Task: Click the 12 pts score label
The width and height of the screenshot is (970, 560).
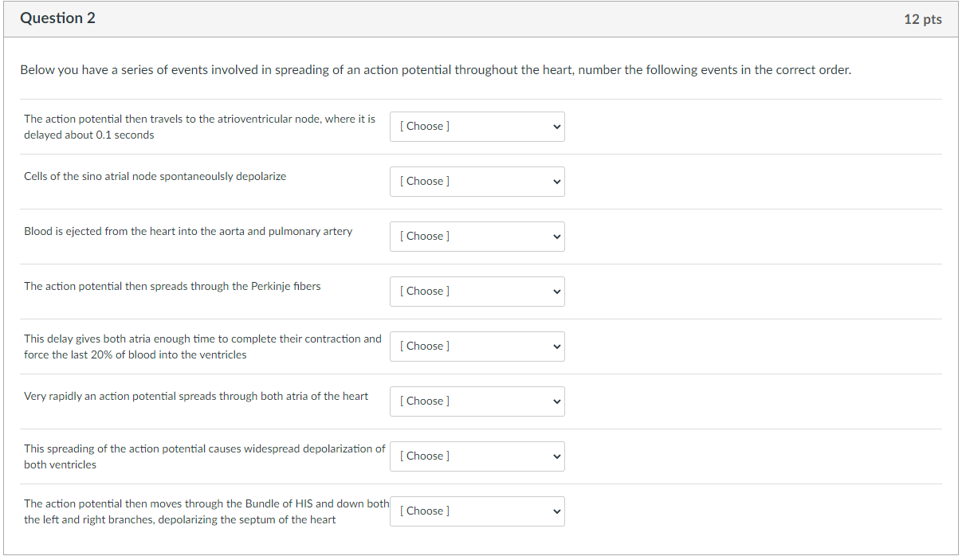Action: [922, 19]
